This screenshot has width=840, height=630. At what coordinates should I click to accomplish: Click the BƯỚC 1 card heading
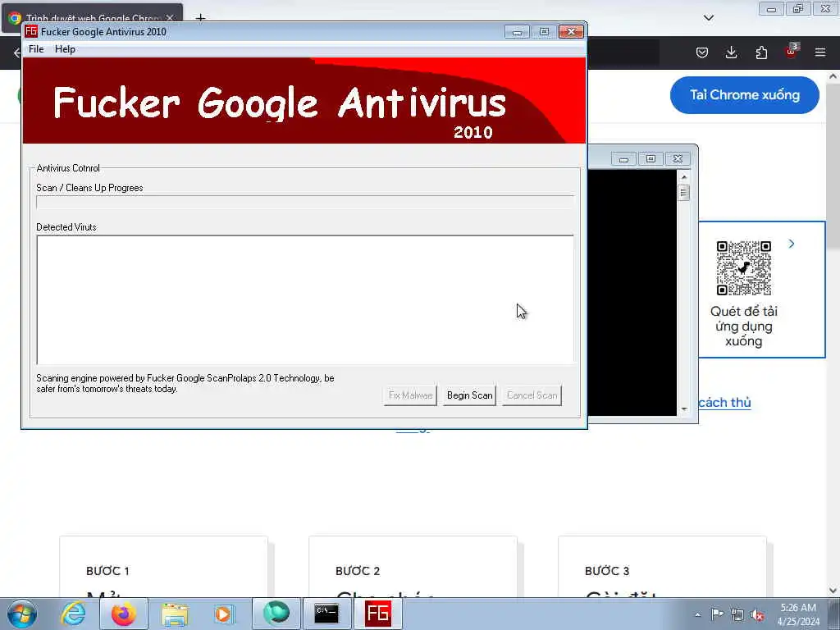[x=107, y=571]
